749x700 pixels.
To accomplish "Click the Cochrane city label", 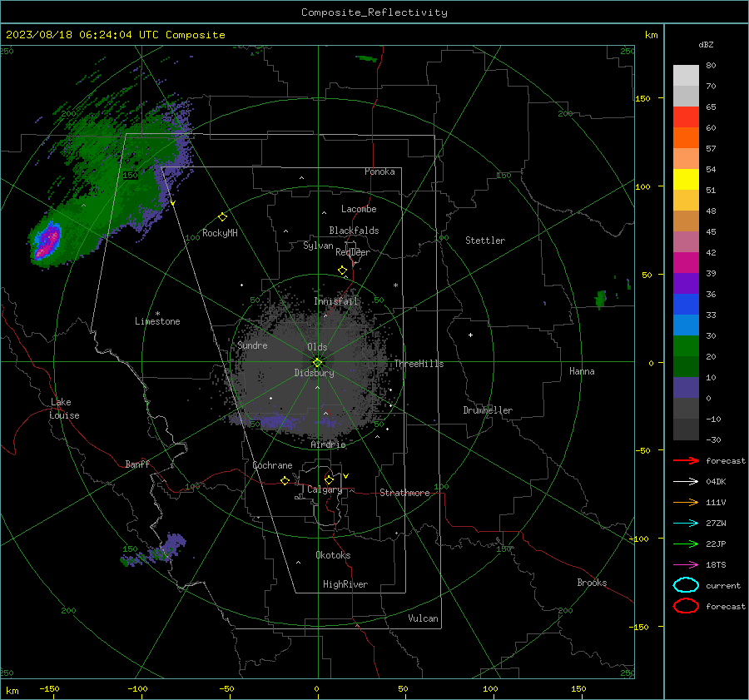I will pyautogui.click(x=272, y=465).
